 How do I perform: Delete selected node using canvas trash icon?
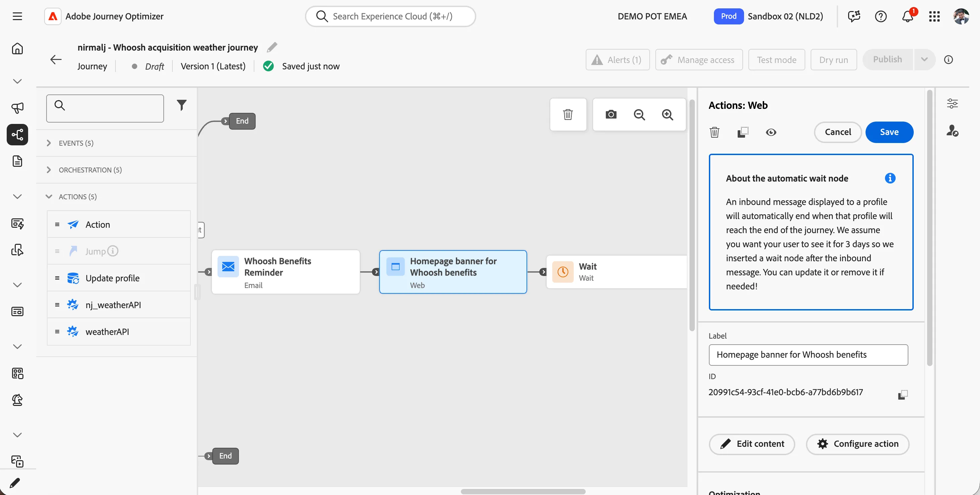click(x=568, y=115)
